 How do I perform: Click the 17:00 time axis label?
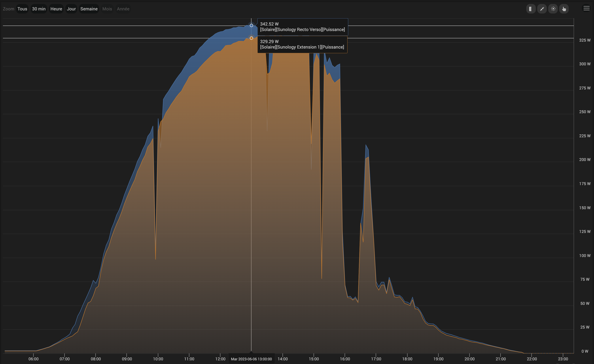pyautogui.click(x=376, y=359)
